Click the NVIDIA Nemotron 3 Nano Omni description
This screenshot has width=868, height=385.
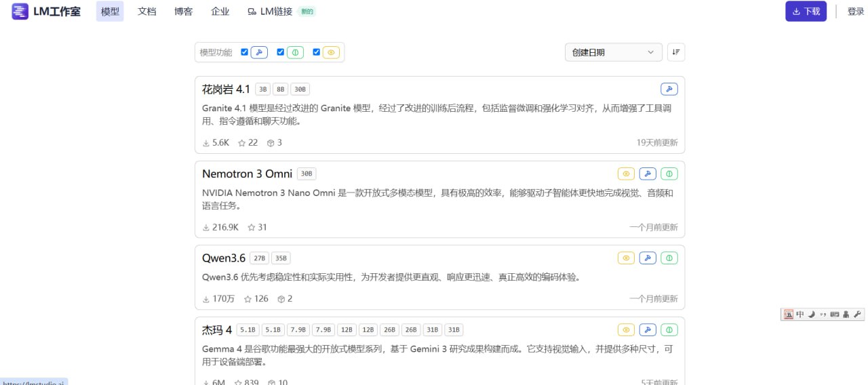point(437,199)
